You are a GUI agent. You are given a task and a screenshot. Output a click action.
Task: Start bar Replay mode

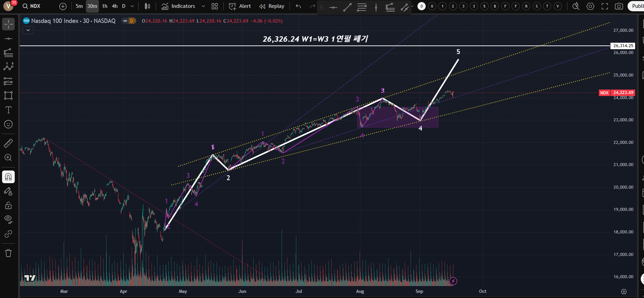[x=272, y=6]
